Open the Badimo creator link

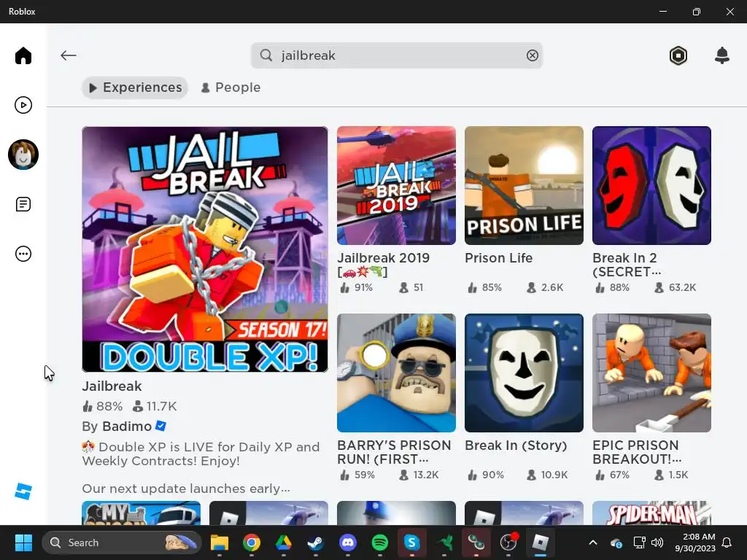point(127,426)
